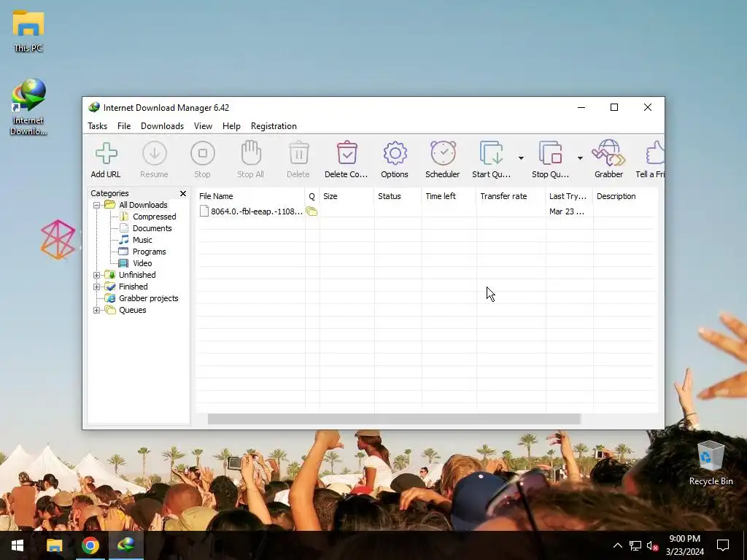This screenshot has width=747, height=560.
Task: Click the network tray icon
Action: [635, 545]
